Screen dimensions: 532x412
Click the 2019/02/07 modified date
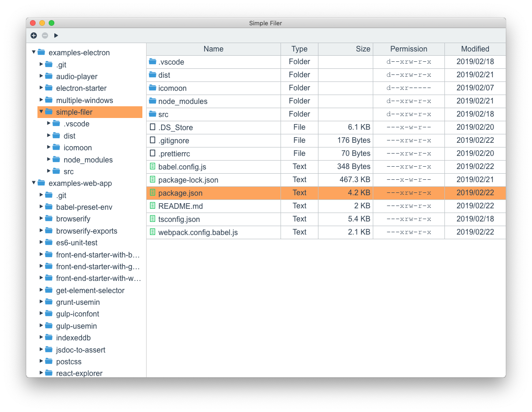[x=475, y=88]
